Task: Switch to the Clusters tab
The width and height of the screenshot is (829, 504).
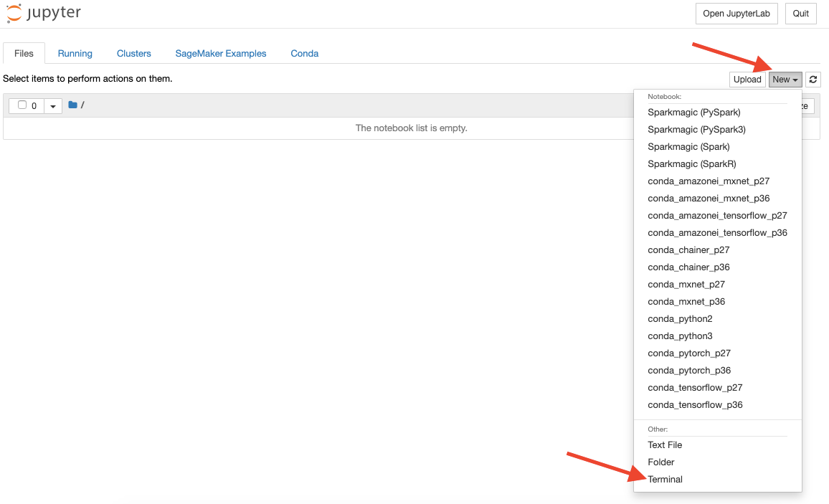Action: click(133, 53)
